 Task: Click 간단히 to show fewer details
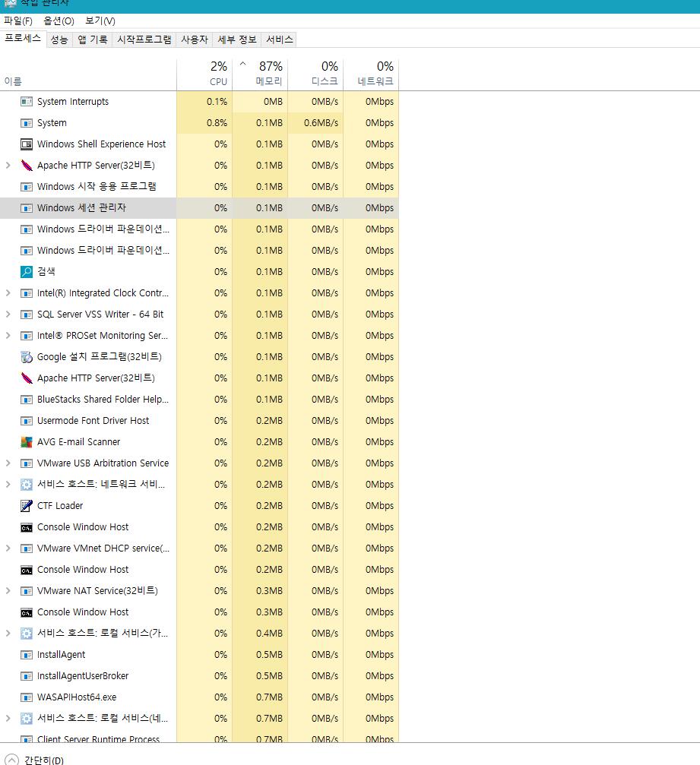click(x=34, y=759)
